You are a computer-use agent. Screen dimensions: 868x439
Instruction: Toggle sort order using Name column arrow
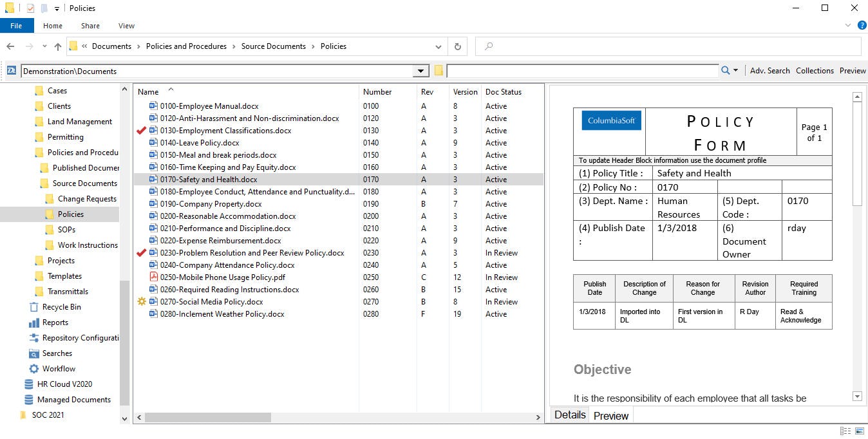point(171,89)
